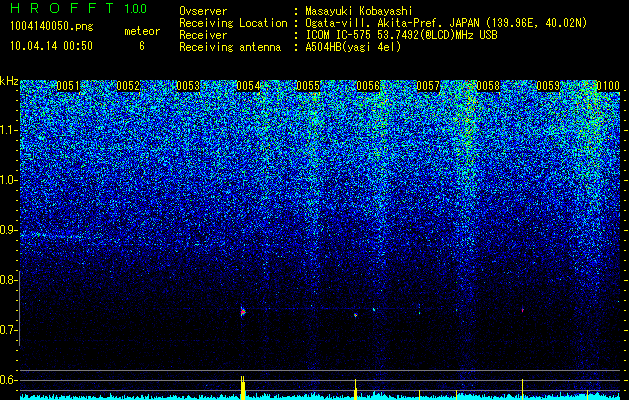The image size is (629, 400).
Task: Click time marker 0052
Action: click(128, 86)
